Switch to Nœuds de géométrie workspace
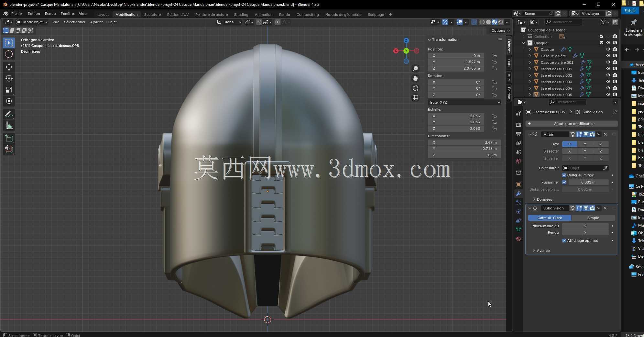Viewport: 644px width, 337px height. click(x=343, y=15)
